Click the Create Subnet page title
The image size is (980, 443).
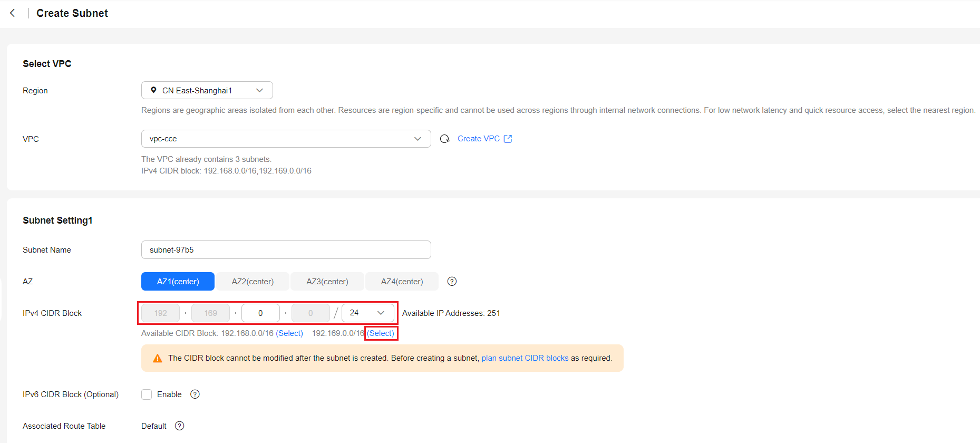click(x=72, y=13)
